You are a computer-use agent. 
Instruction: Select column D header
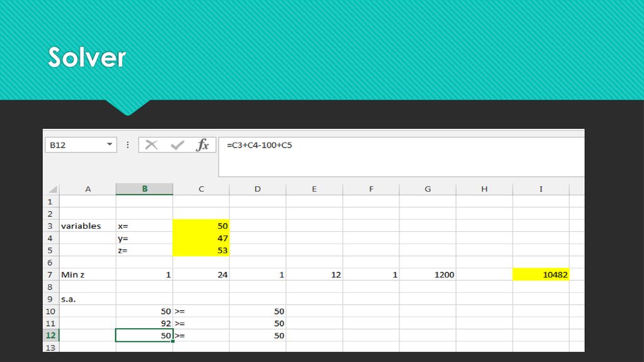pos(257,189)
